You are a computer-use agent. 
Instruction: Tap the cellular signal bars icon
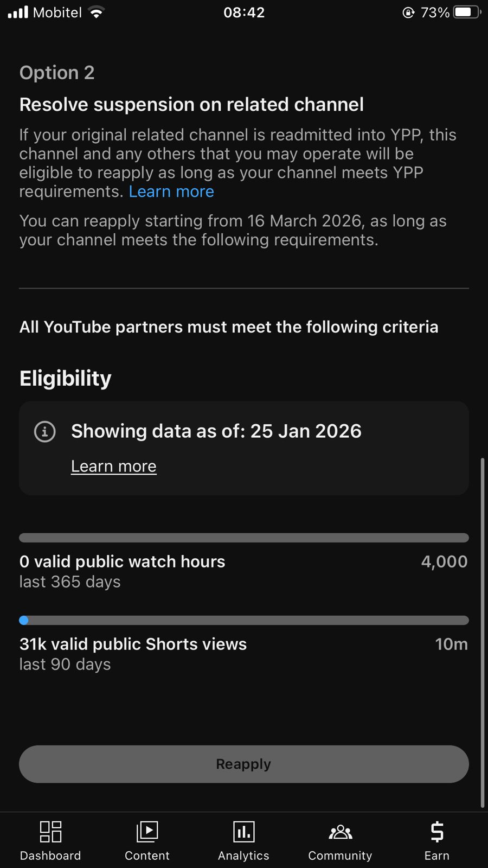[x=18, y=12]
